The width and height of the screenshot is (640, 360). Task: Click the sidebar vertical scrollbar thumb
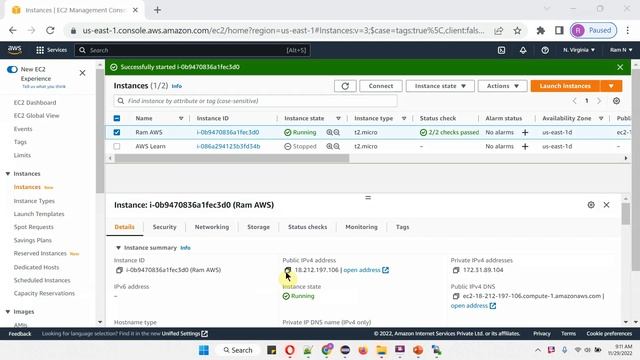click(x=100, y=131)
